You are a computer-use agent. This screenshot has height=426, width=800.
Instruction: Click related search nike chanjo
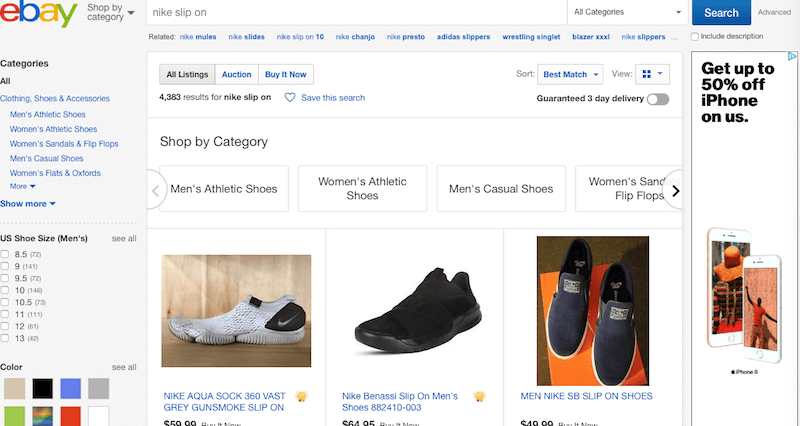click(x=355, y=37)
